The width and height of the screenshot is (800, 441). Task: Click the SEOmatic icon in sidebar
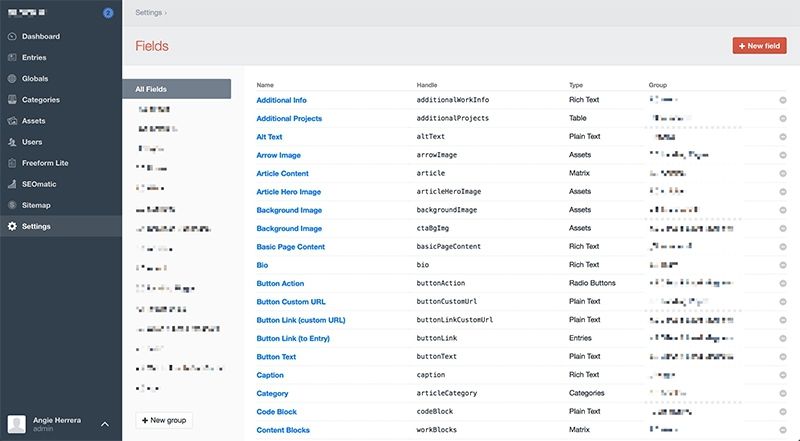pyautogui.click(x=12, y=184)
